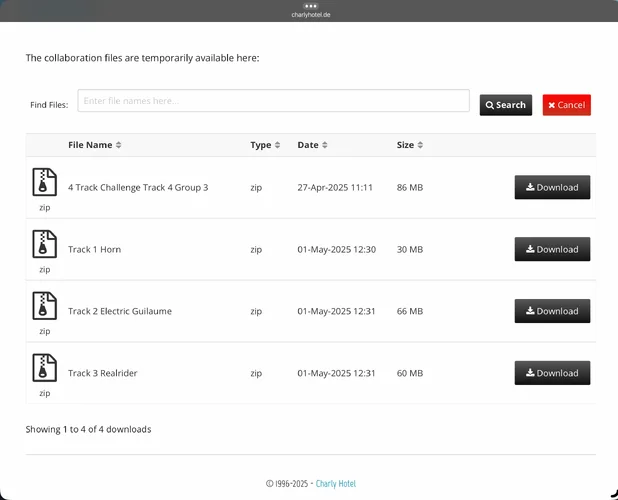Image resolution: width=618 pixels, height=500 pixels.
Task: Select zip icon beside Track 2 Electric Guilaume
Action: pos(45,306)
